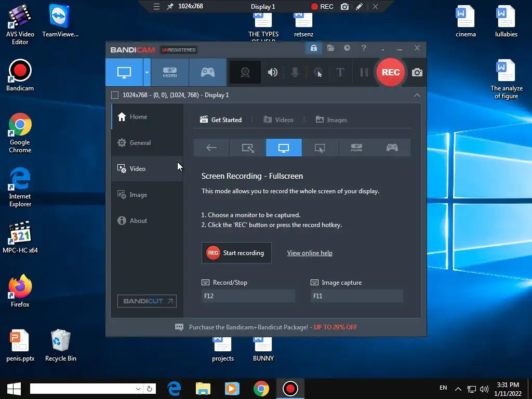The image size is (532, 399).
Task: Click AVS Video Editor desktop icon
Action: pos(20,24)
